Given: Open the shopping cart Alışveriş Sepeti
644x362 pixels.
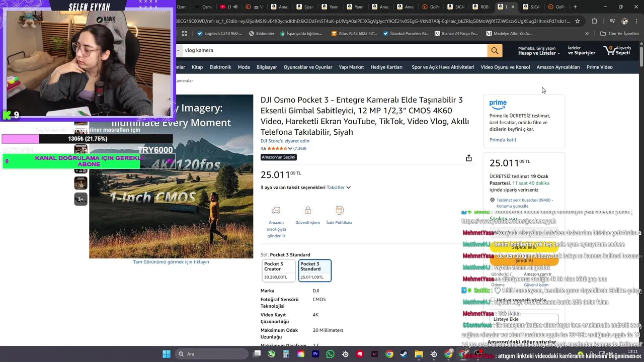Looking at the screenshot, I should [x=616, y=50].
